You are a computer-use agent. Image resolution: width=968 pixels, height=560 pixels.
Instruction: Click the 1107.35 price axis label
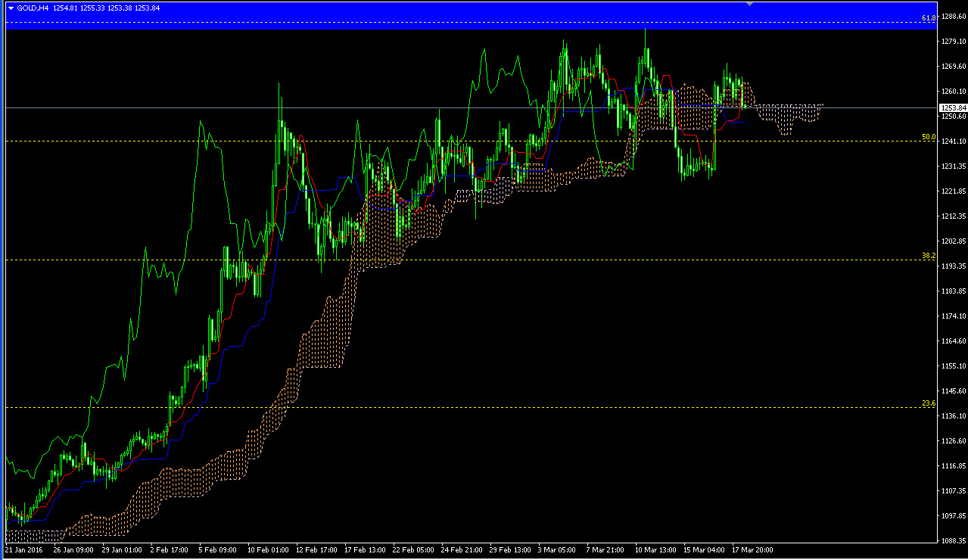click(954, 491)
